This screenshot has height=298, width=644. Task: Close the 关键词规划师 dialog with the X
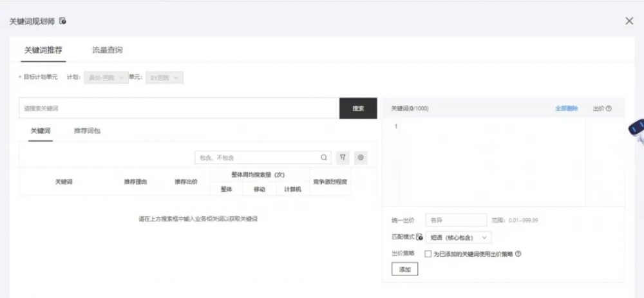point(629,21)
